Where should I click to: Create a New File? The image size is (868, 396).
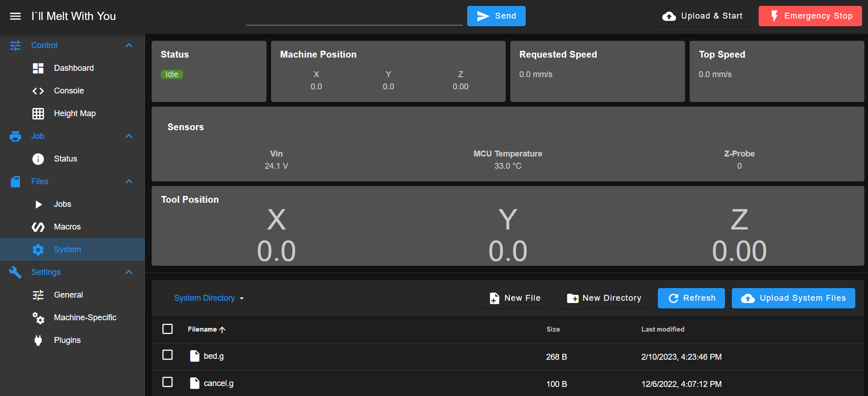pos(515,298)
